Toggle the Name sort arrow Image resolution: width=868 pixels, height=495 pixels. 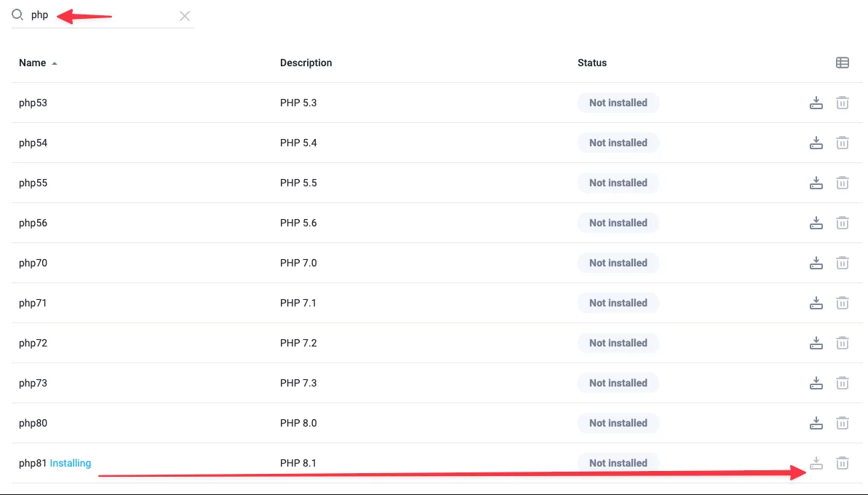[x=55, y=63]
